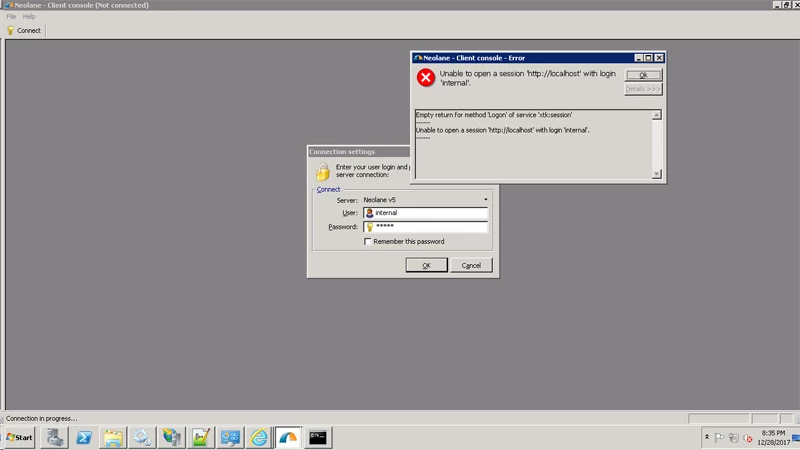
Task: Maximize the Error dialog window
Action: point(648,58)
